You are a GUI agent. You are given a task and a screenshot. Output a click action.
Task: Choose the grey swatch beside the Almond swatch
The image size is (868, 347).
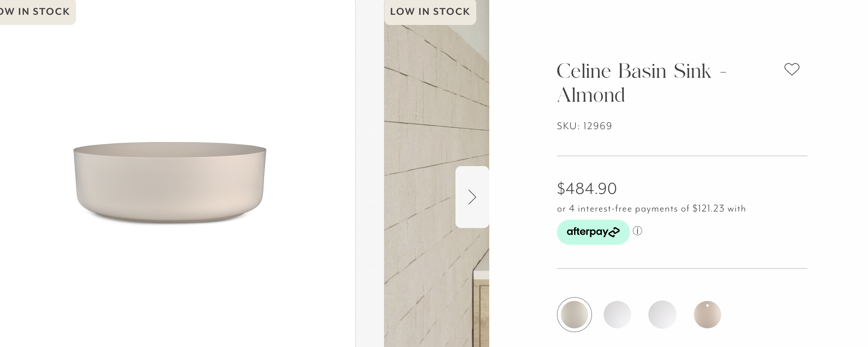(617, 315)
